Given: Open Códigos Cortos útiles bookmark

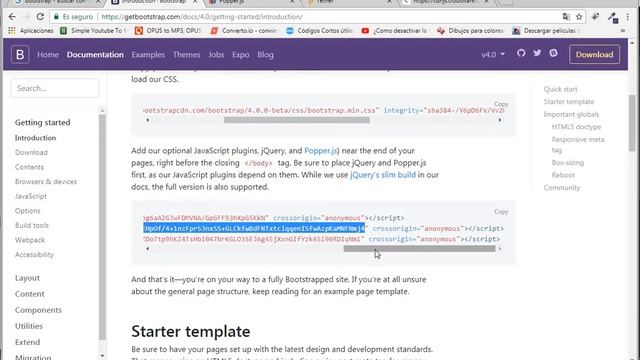Looking at the screenshot, I should 319,31.
